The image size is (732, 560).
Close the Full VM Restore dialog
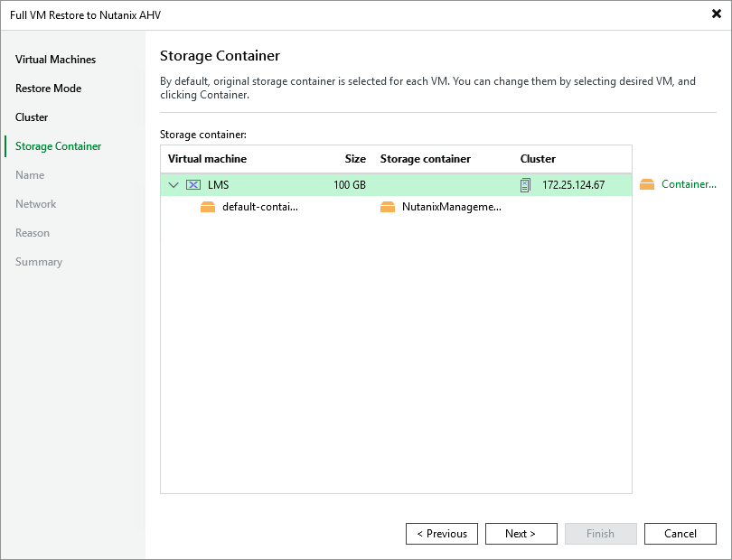716,14
